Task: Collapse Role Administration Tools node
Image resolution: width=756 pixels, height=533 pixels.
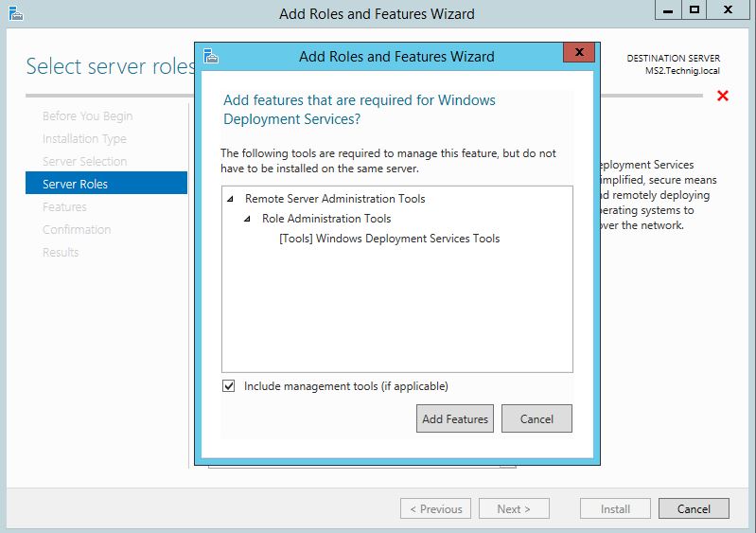Action: click(247, 219)
